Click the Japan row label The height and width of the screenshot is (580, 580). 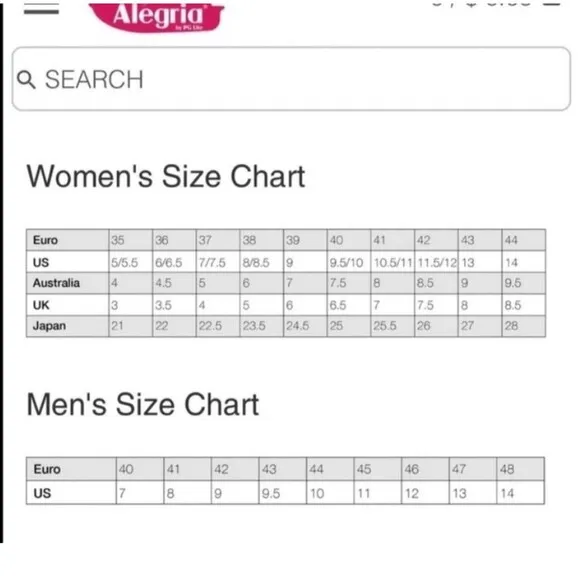click(67, 326)
